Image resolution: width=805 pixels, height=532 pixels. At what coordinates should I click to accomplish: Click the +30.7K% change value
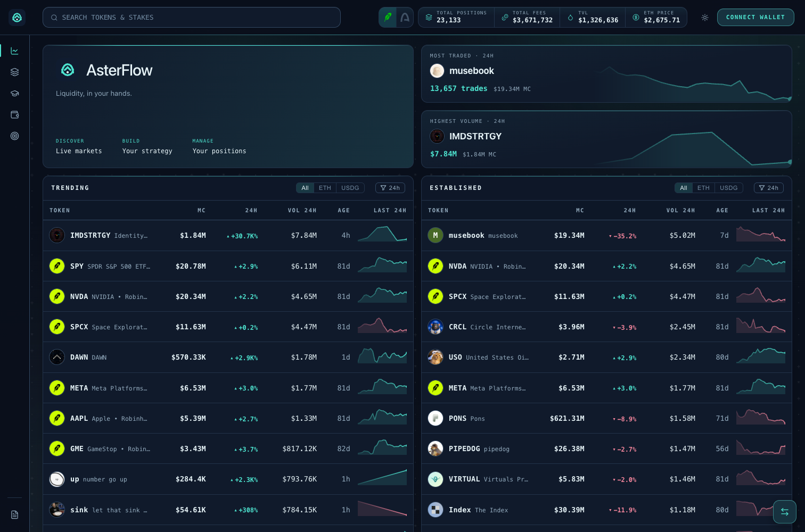click(242, 236)
